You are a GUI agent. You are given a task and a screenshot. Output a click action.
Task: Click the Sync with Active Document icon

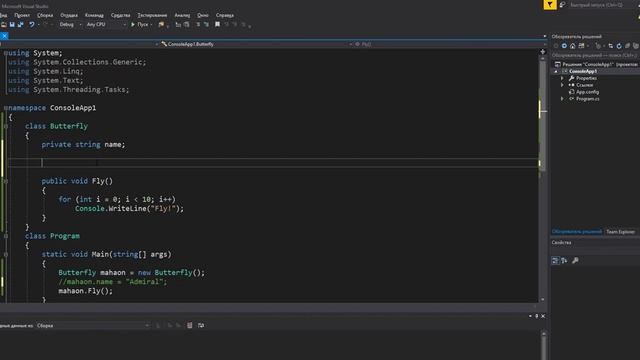pos(611,46)
